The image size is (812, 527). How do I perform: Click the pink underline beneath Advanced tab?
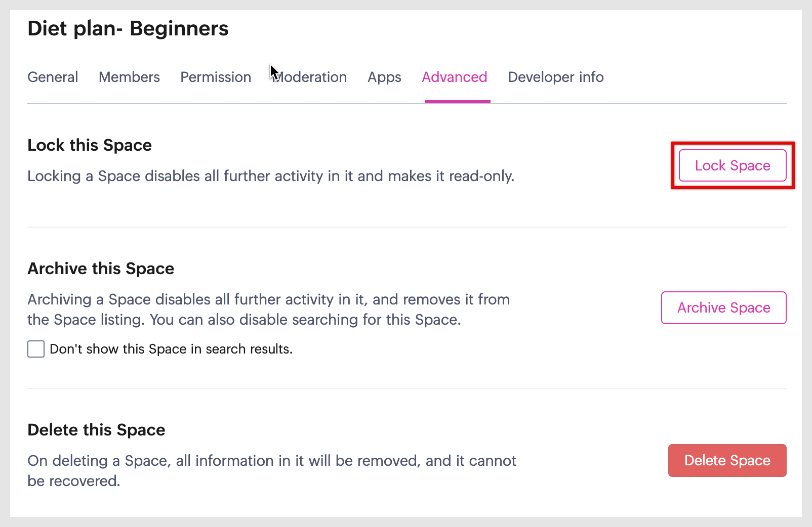tap(457, 102)
